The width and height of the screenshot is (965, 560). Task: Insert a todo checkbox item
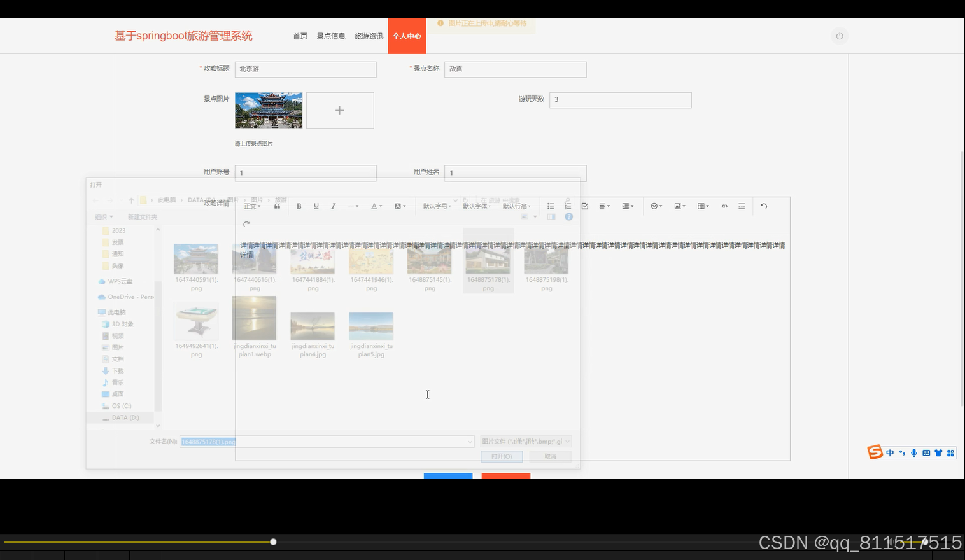point(585,206)
